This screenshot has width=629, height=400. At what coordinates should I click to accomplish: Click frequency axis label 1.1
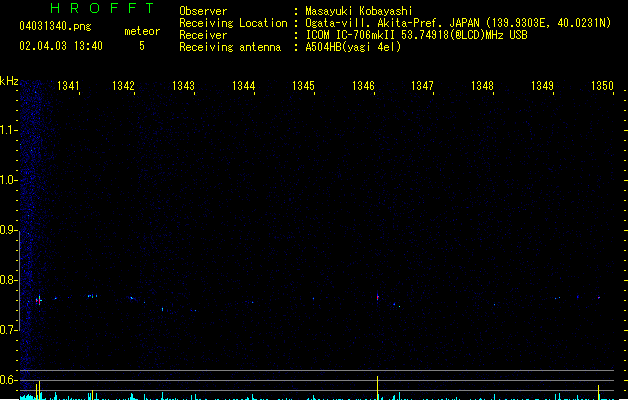8,130
